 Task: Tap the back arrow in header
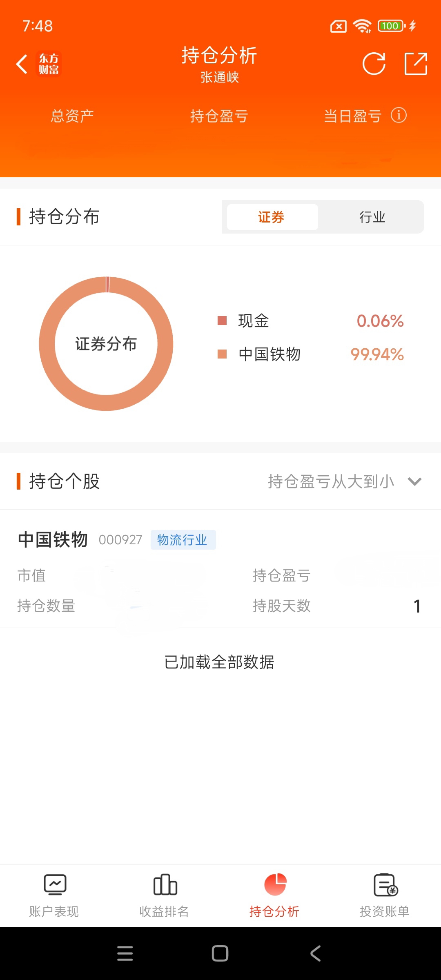tap(22, 65)
